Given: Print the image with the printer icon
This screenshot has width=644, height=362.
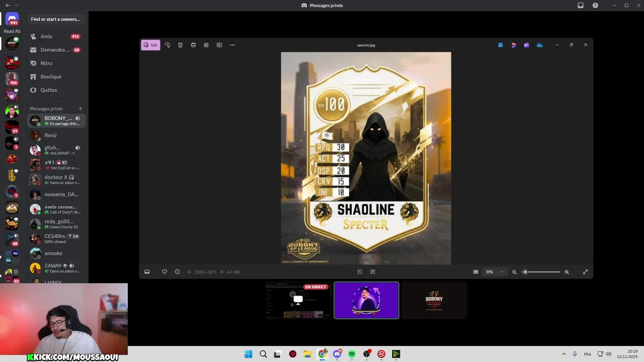Looking at the screenshot, I should point(193,45).
